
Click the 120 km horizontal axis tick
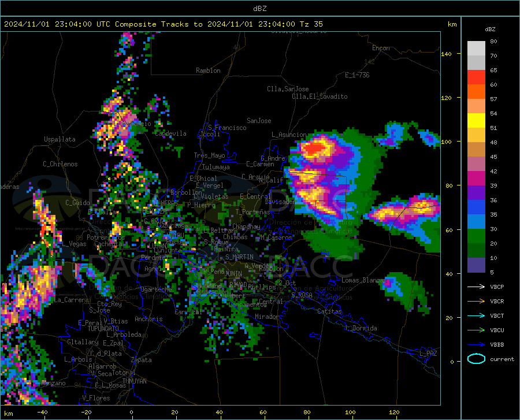click(x=394, y=412)
